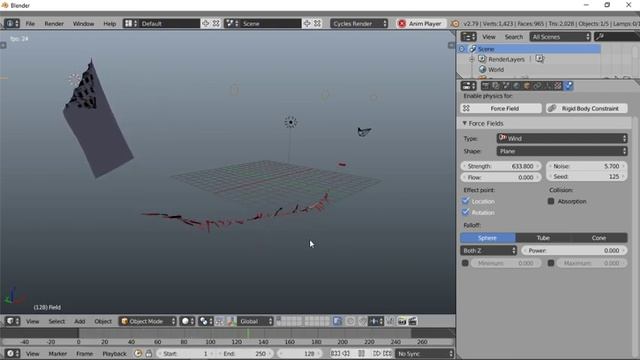The height and width of the screenshot is (360, 640).
Task: Switch to the Texture properties tab
Action: click(558, 86)
